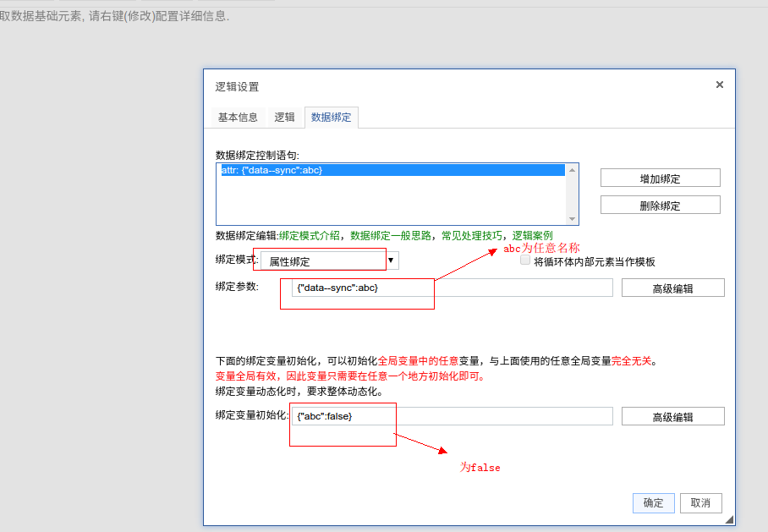Viewport: 768px width, 532px height.
Task: Click the binding list scroll-up arrow
Action: pyautogui.click(x=573, y=170)
